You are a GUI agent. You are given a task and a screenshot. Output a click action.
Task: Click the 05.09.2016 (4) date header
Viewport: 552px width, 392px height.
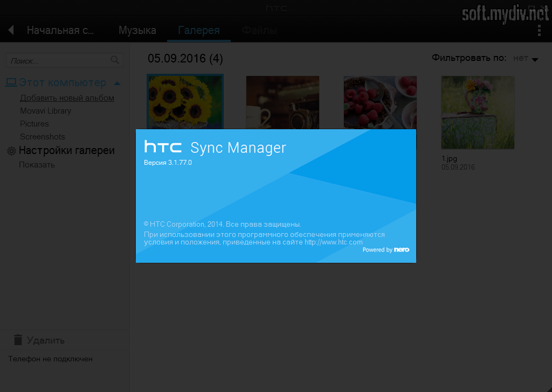(185, 58)
